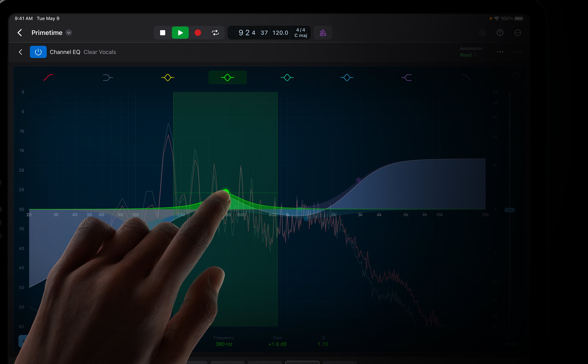This screenshot has height=364, width=588.
Task: Open the top bar more options menu
Action: point(518,33)
